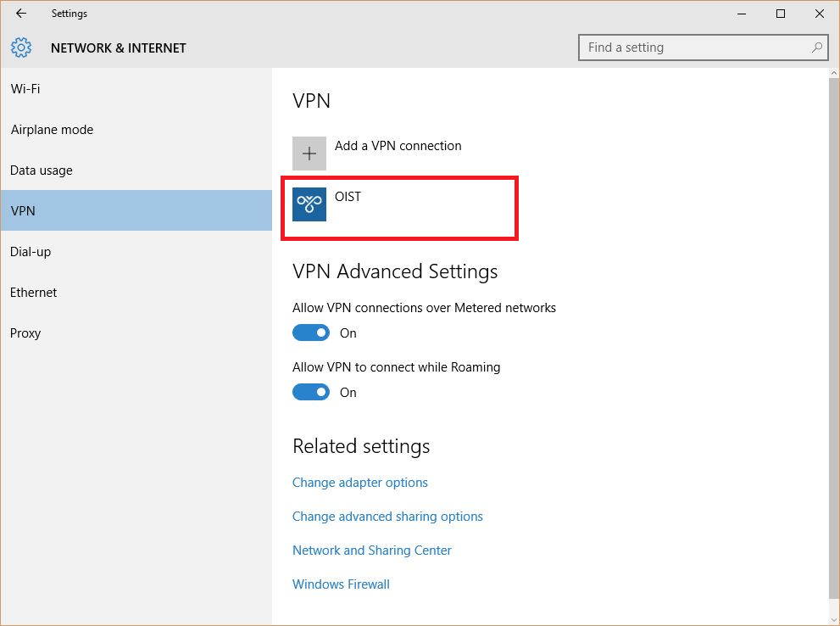The height and width of the screenshot is (626, 840).
Task: Click the Find a setting search box
Action: tap(695, 48)
